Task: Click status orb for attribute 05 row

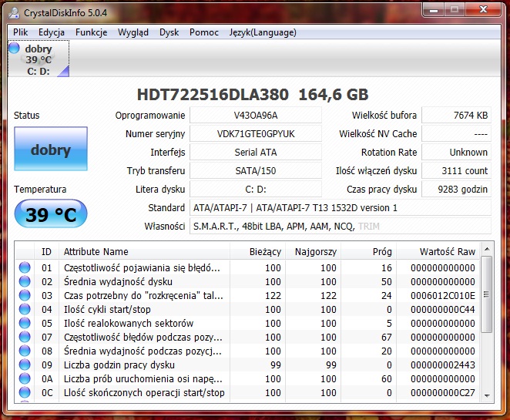Action: pyautogui.click(x=25, y=323)
